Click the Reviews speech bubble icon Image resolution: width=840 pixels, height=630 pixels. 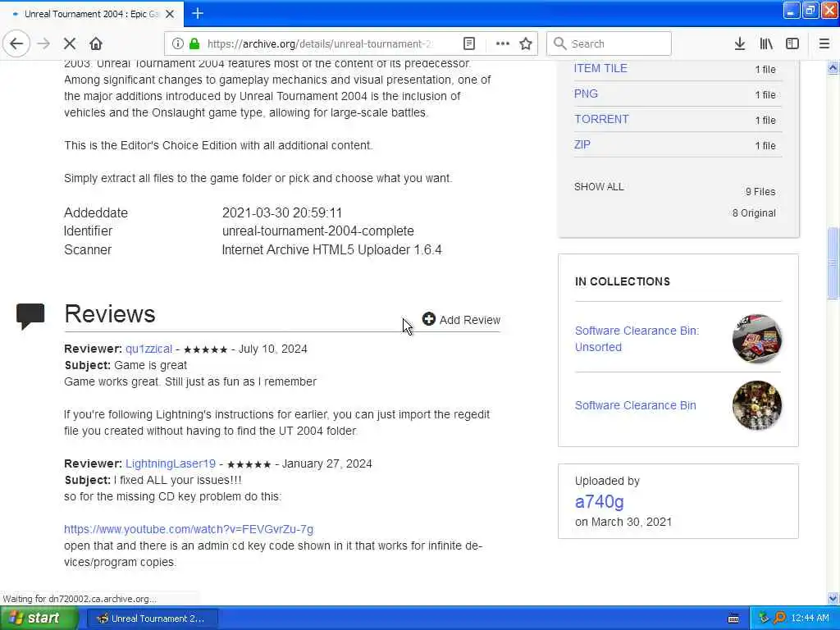30,316
